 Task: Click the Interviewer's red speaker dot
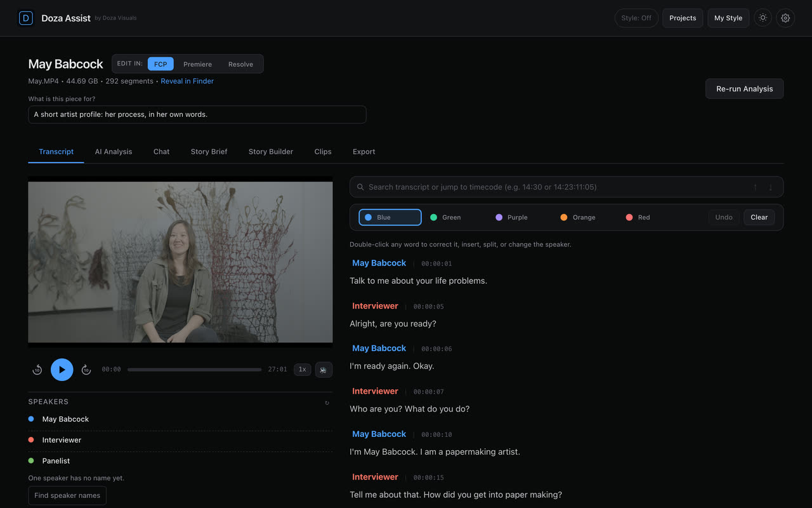point(31,440)
